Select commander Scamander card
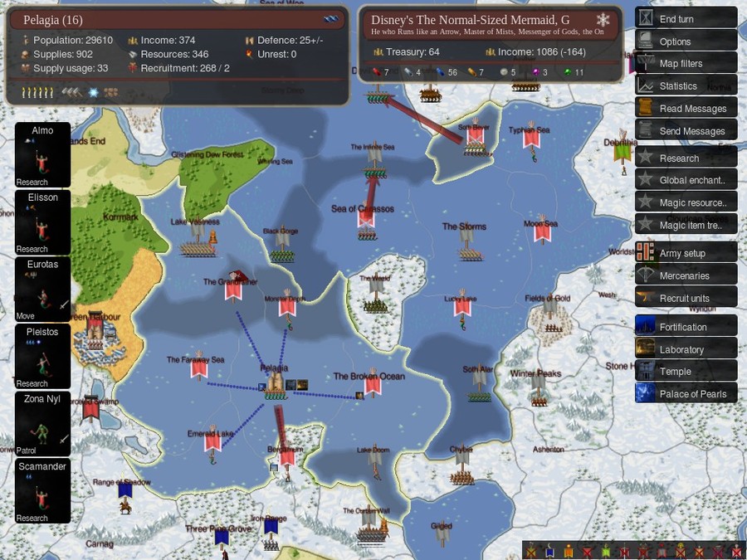The height and width of the screenshot is (560, 747). (x=43, y=491)
